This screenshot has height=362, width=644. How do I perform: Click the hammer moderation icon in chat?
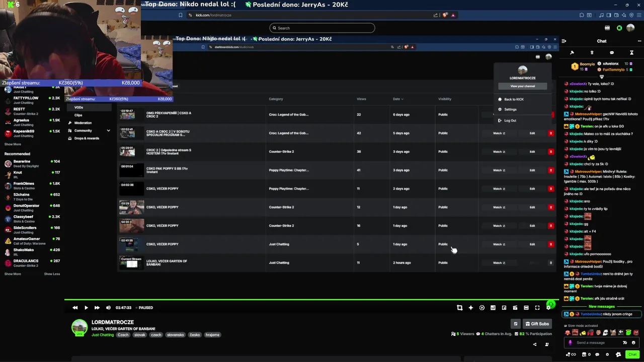pyautogui.click(x=572, y=52)
